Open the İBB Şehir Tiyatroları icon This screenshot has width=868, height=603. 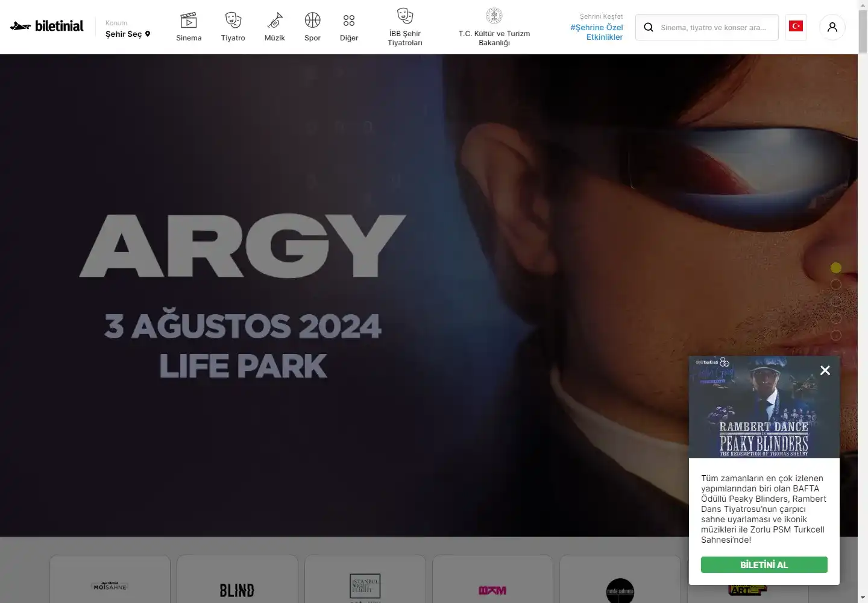click(405, 16)
